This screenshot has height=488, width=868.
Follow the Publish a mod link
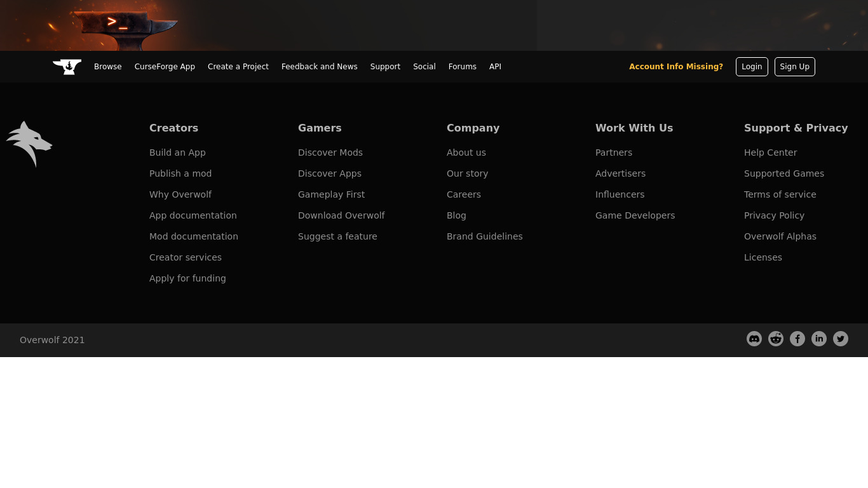coord(180,173)
